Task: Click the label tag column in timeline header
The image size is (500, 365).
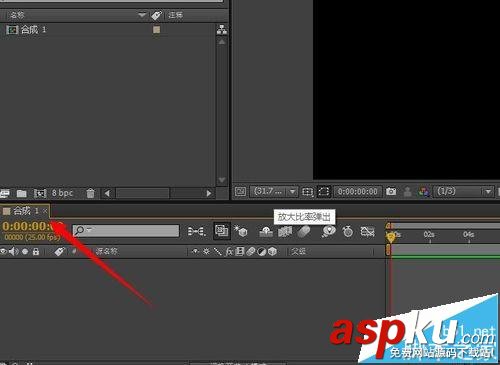Action: (59, 251)
